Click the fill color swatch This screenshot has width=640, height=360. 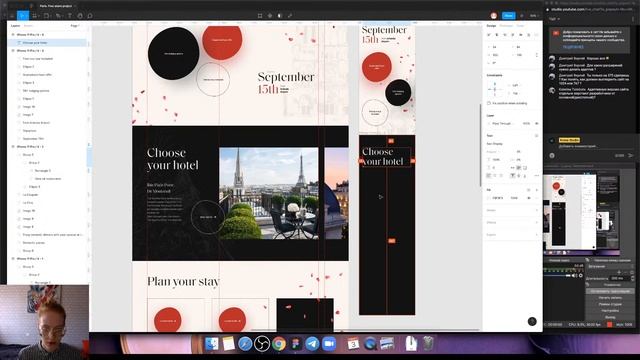(489, 198)
